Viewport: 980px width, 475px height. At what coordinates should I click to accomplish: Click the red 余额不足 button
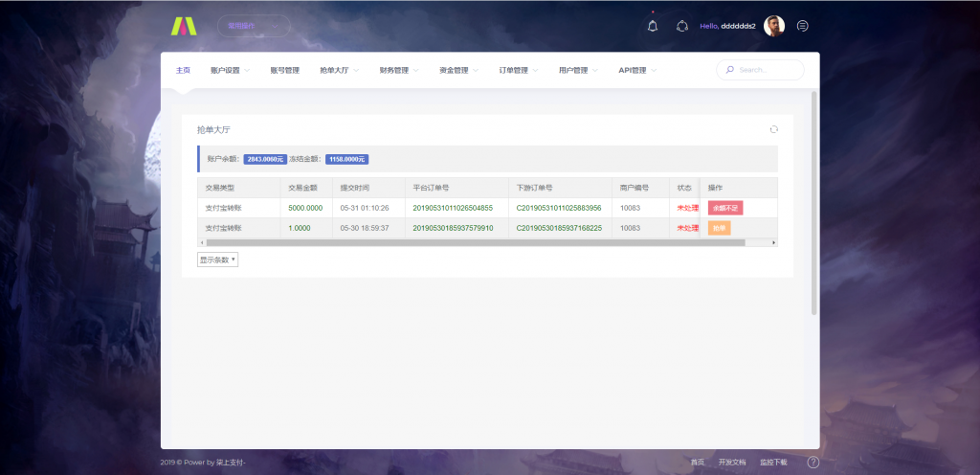[725, 207]
